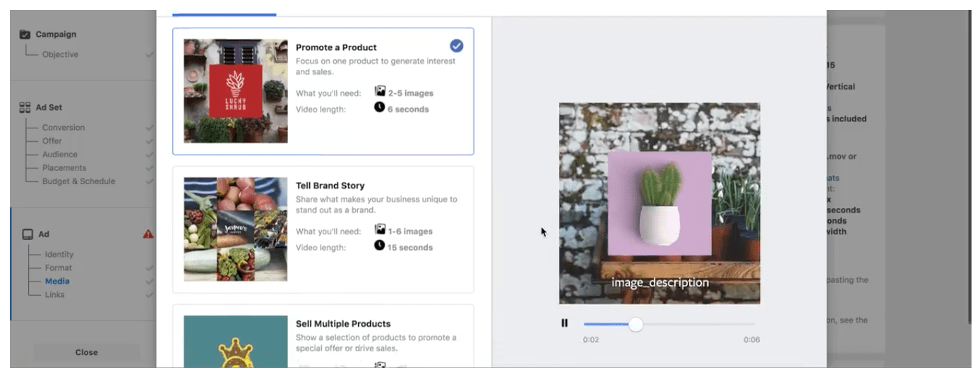Open the Objective item under Campaign
This screenshot has height=374, width=980.
(60, 54)
